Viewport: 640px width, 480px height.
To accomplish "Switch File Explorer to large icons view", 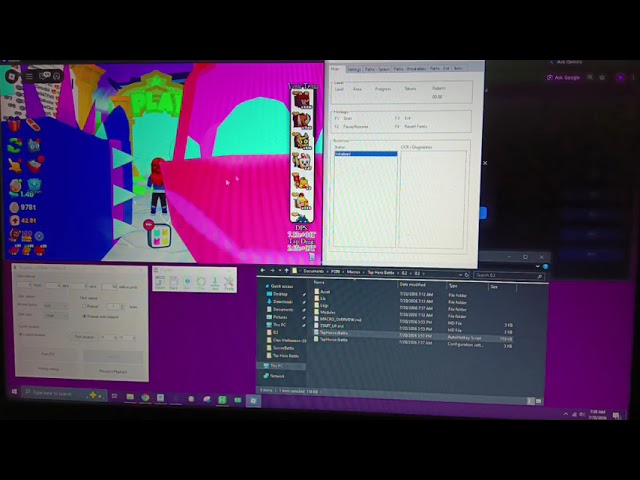I will pyautogui.click(x=539, y=401).
